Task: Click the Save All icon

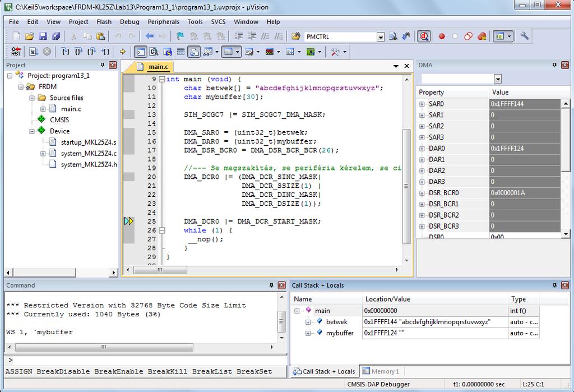Action: point(56,36)
